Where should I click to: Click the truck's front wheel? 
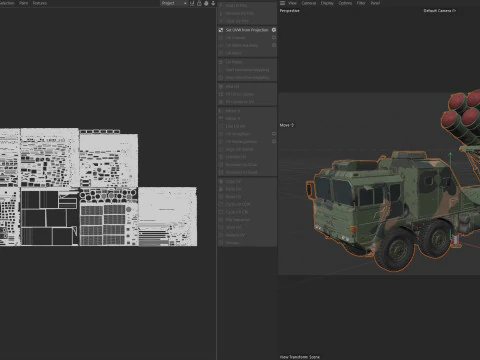395,249
